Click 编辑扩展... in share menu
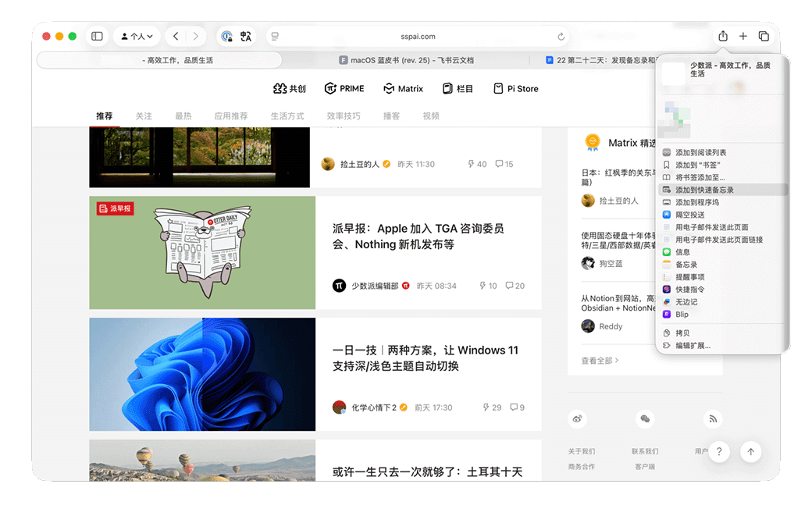Screen dimensions: 812x523 pyautogui.click(x=693, y=345)
